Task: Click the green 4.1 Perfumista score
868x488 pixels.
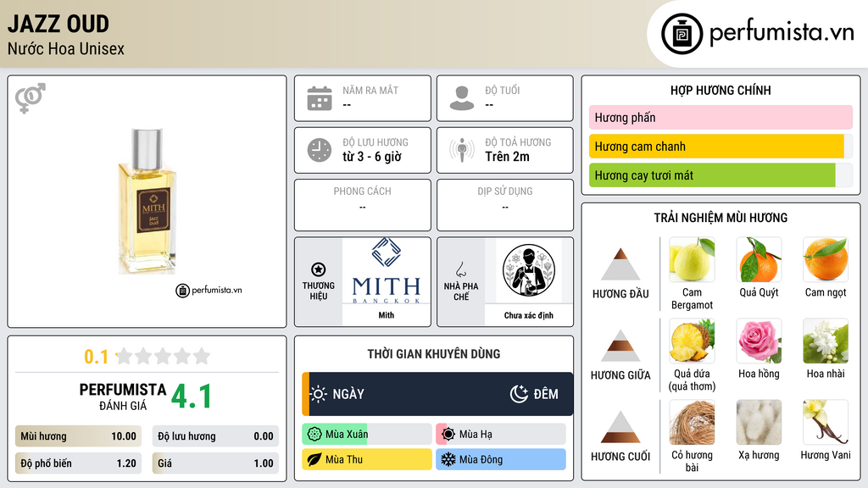Action: 192,396
